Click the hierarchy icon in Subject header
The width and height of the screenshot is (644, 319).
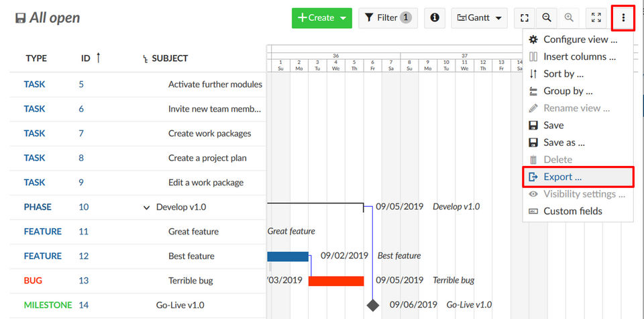pyautogui.click(x=145, y=59)
